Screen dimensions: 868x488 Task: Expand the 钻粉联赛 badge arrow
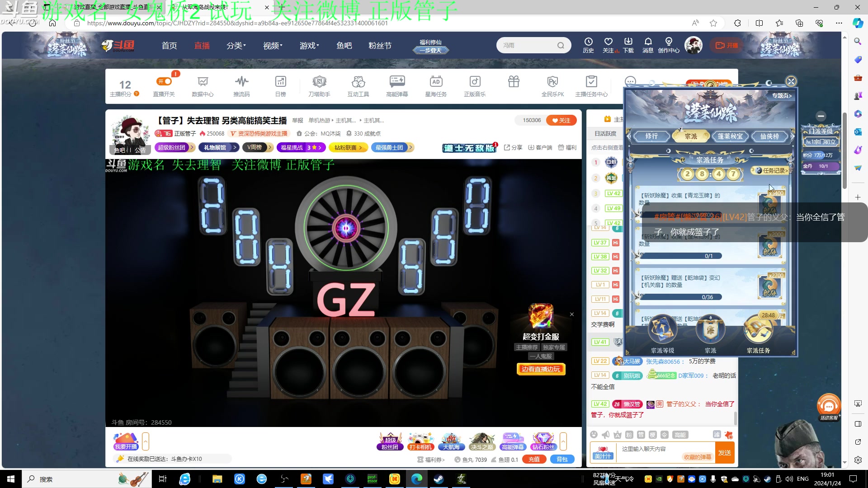tap(361, 147)
